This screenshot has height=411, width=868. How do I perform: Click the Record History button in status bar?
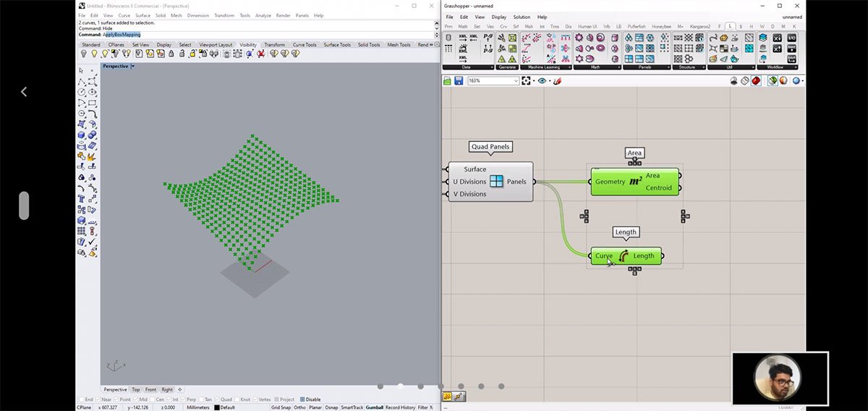401,407
